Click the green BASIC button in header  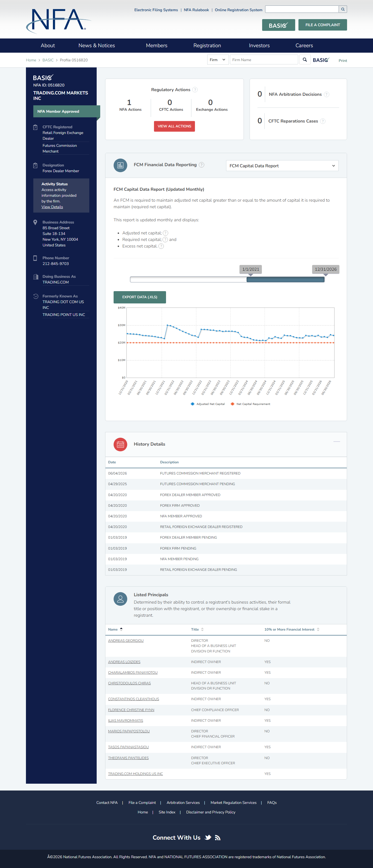click(x=279, y=25)
